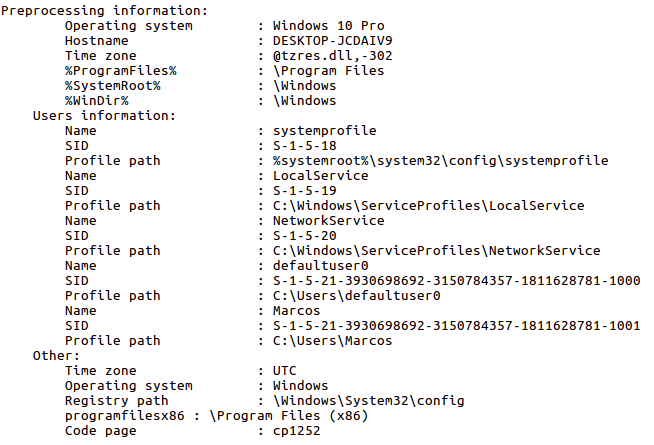Viewport: 654px width, 445px height.
Task: Click the code page value cp1252
Action: point(299,430)
